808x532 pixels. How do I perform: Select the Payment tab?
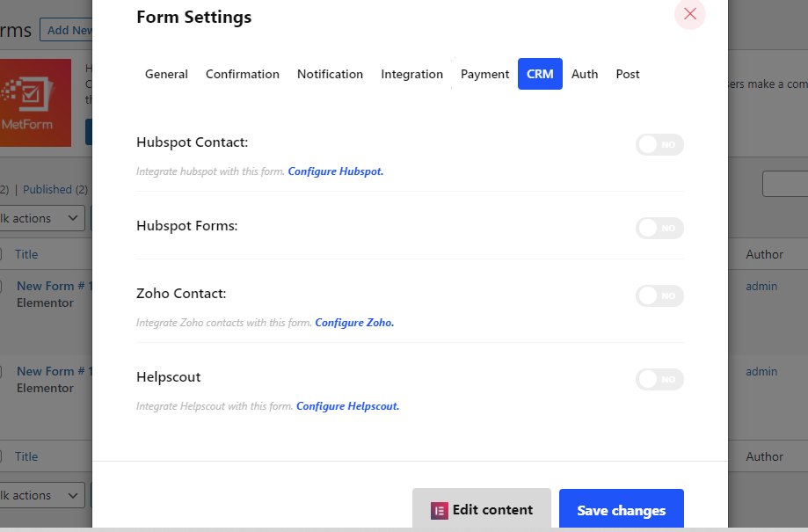click(485, 74)
